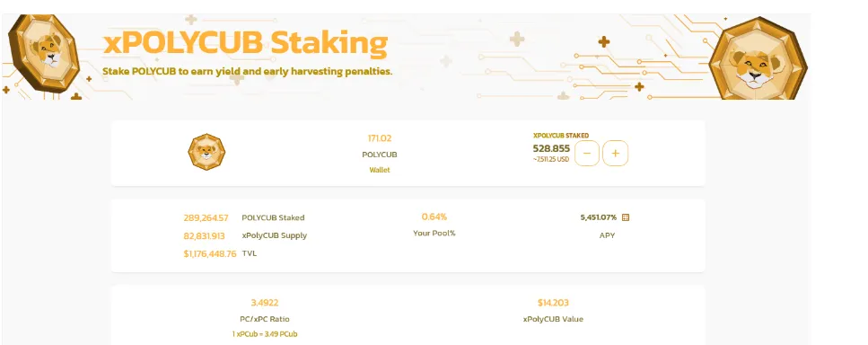Screen dimensions: 868x345
Task: Click the 5,451.07% APY value
Action: tap(599, 217)
